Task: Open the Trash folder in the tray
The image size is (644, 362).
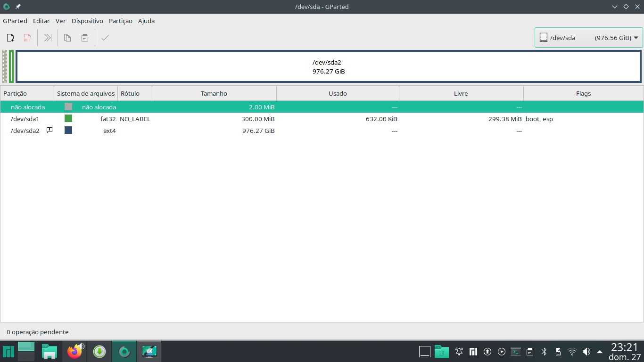Action: tap(442, 351)
